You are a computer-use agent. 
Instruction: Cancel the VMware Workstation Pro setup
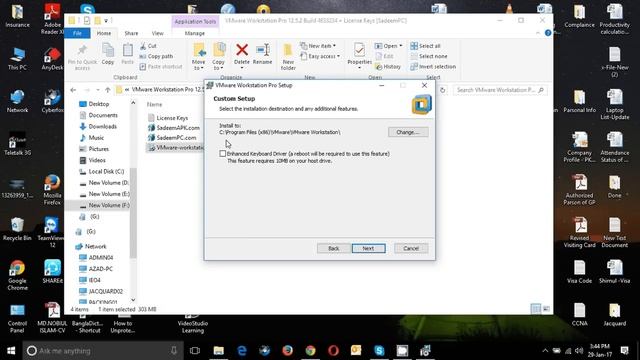click(x=411, y=248)
